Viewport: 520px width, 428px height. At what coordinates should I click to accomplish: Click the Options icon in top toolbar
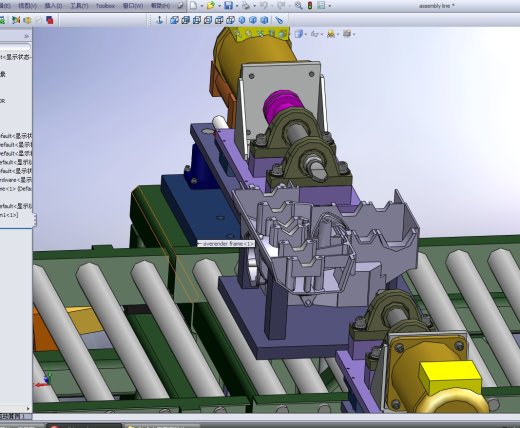click(321, 5)
